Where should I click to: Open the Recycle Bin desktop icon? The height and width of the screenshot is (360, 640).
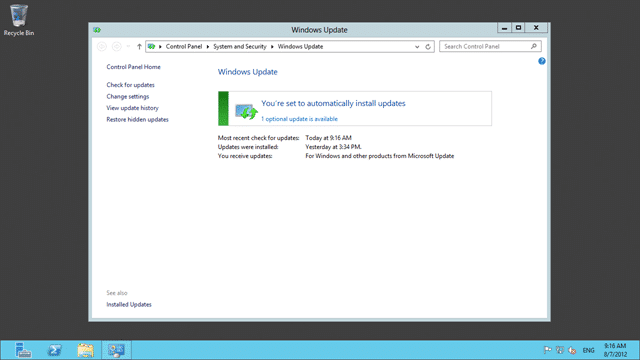pos(19,20)
